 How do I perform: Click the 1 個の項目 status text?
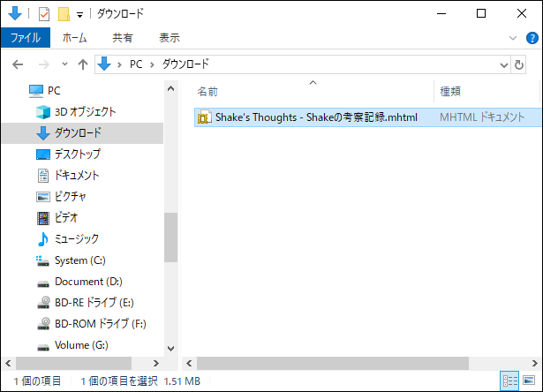[x=37, y=381]
